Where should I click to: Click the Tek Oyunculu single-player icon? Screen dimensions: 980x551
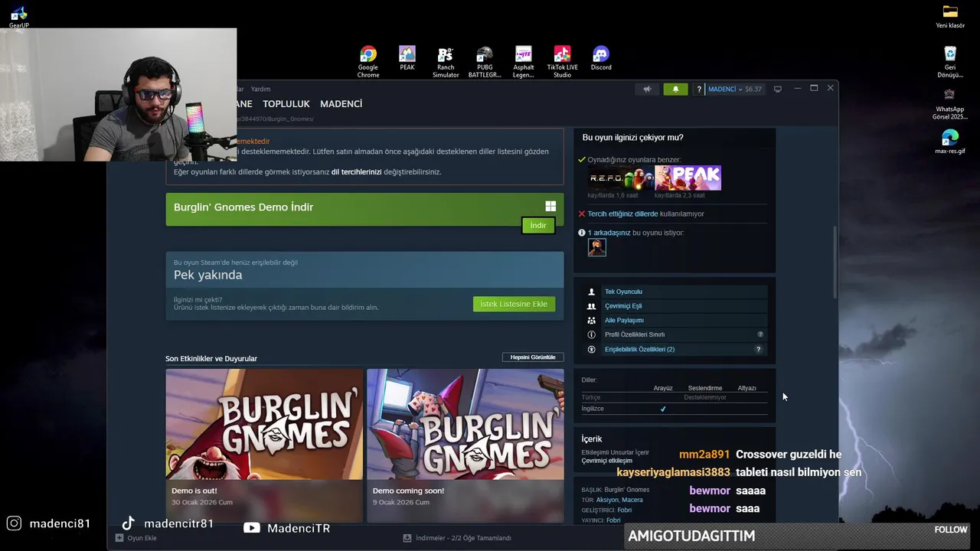point(591,292)
